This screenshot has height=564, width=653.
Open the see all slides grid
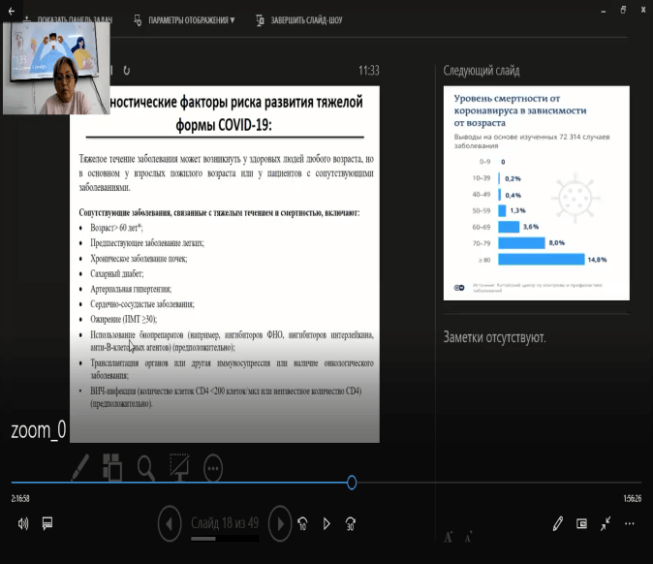[112, 465]
